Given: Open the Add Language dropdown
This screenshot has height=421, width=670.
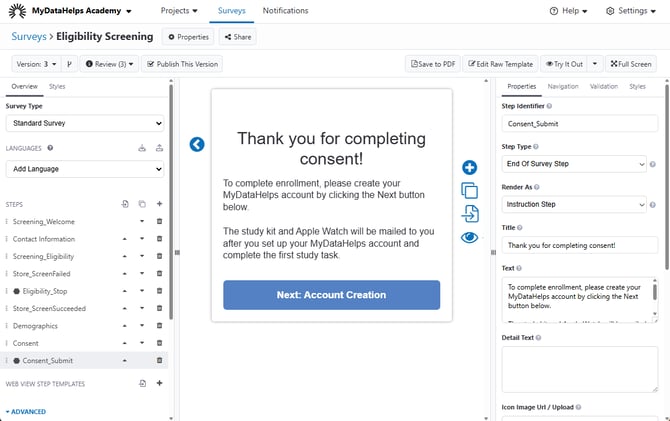Looking at the screenshot, I should tap(84, 169).
